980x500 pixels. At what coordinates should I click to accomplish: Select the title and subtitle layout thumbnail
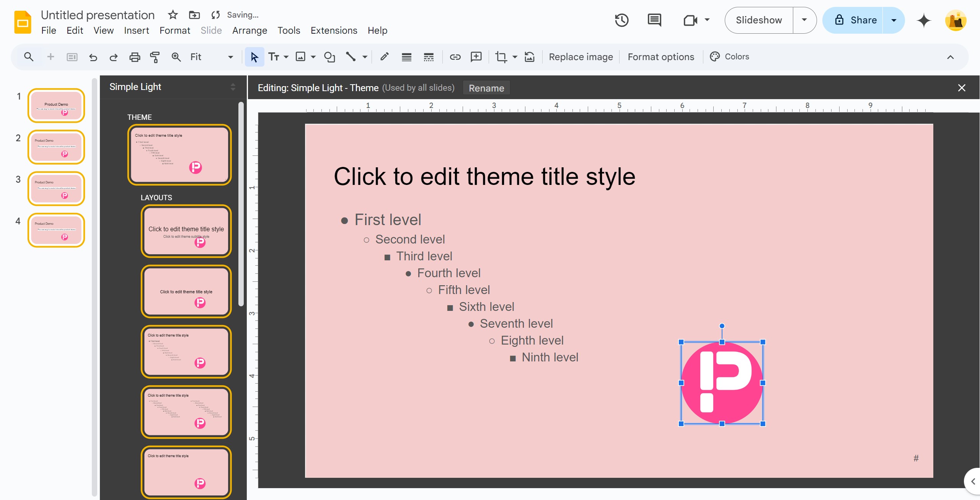[186, 231]
